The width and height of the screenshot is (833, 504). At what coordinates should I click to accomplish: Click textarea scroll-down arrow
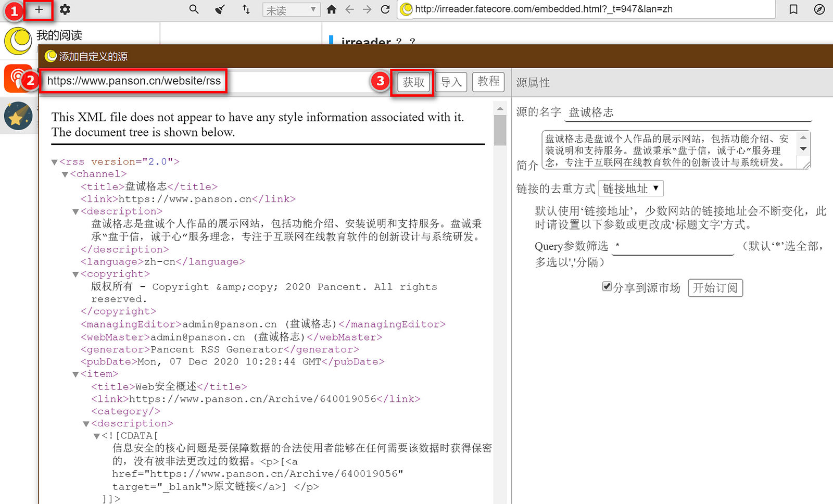pyautogui.click(x=803, y=149)
